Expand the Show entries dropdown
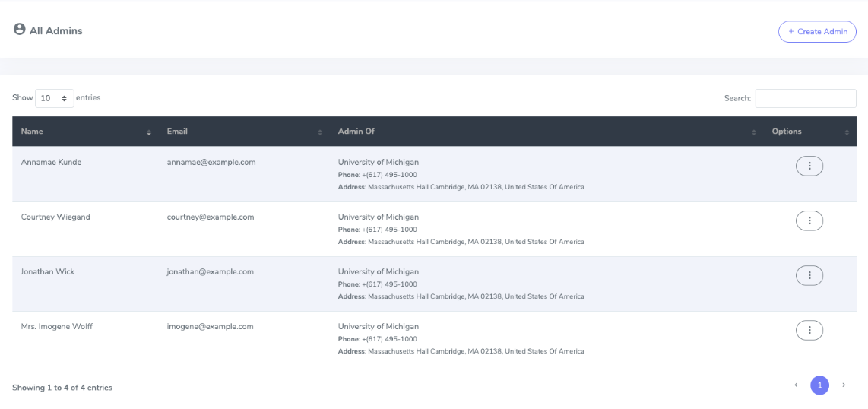The height and width of the screenshot is (409, 868). coord(55,98)
